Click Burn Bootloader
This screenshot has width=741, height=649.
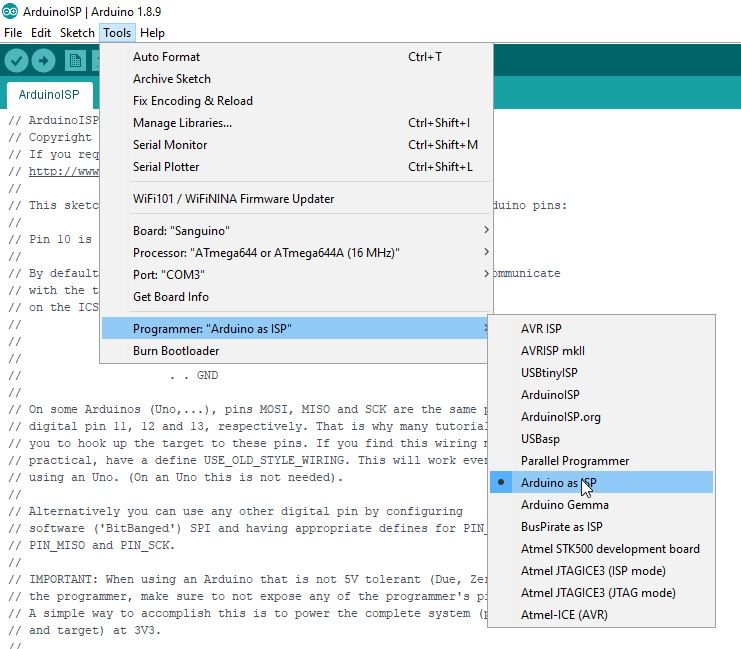coord(176,351)
